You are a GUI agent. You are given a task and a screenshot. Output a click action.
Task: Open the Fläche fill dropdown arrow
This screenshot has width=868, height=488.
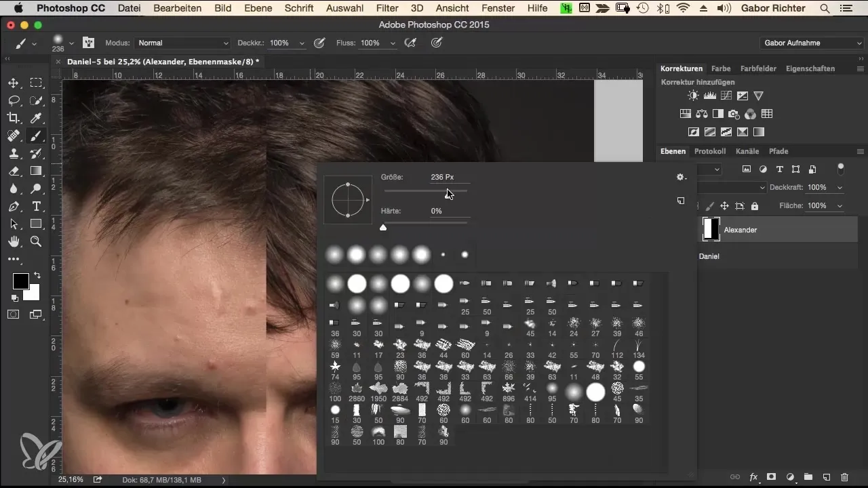pos(840,205)
